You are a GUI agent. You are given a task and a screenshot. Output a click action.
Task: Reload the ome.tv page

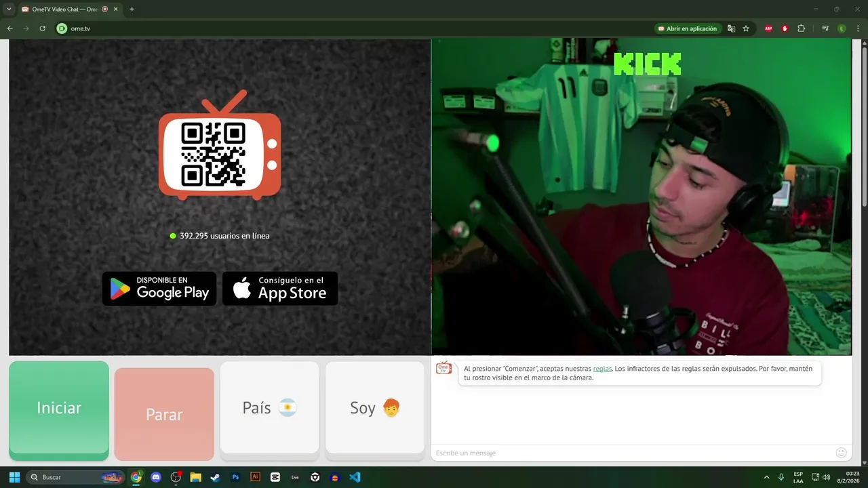click(42, 28)
